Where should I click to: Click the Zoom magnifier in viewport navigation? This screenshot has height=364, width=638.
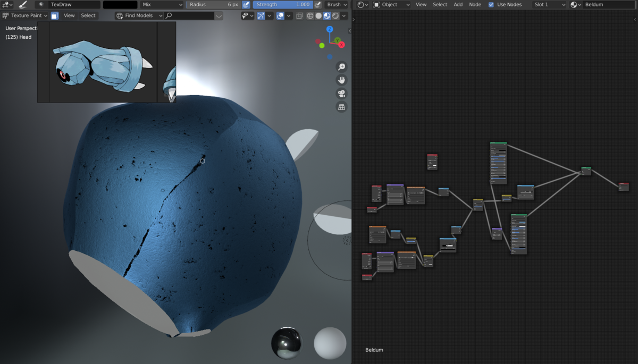pos(341,66)
